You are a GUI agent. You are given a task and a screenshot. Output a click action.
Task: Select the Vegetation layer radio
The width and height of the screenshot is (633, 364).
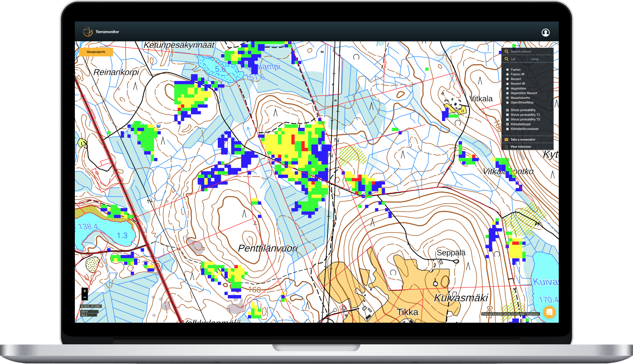pos(507,88)
